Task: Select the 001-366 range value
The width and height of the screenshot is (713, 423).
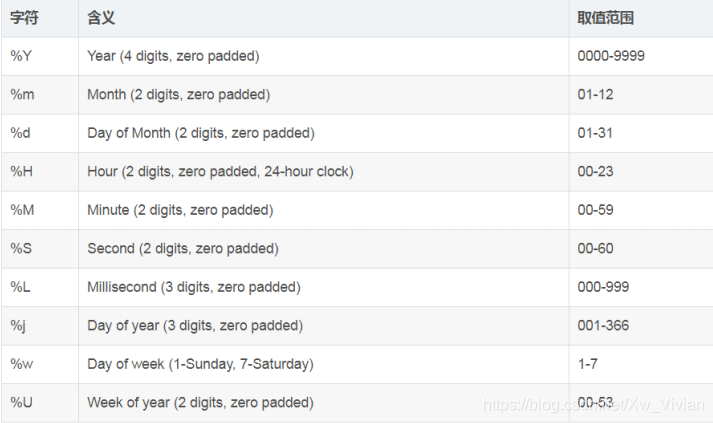Action: tap(603, 326)
